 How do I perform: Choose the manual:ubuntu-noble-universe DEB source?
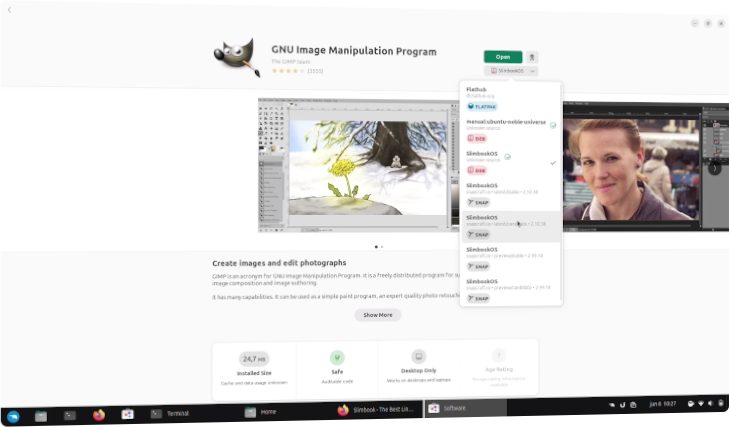click(511, 130)
